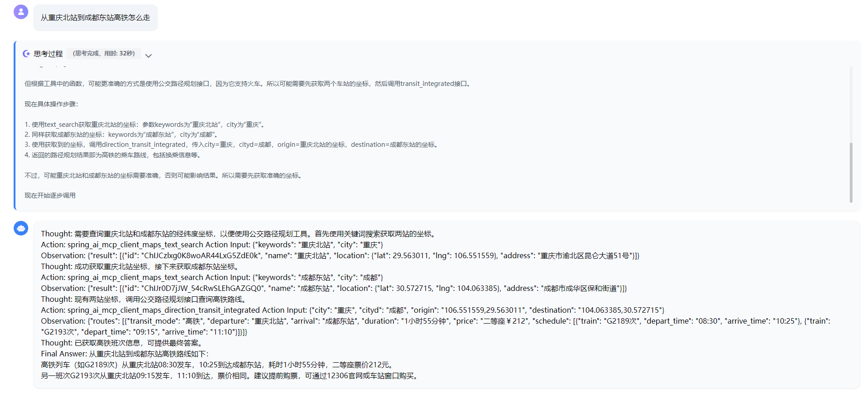Click the Action line with keywords 成都东站
The width and height of the screenshot is (868, 400).
212,277
